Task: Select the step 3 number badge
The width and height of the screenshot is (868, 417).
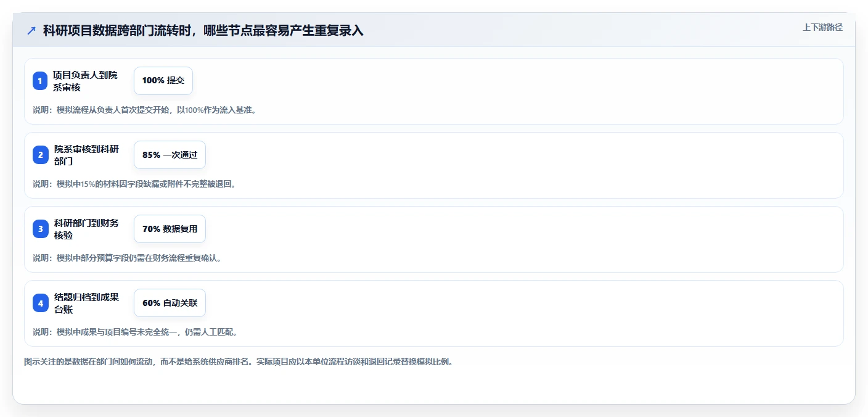Action: (40, 229)
